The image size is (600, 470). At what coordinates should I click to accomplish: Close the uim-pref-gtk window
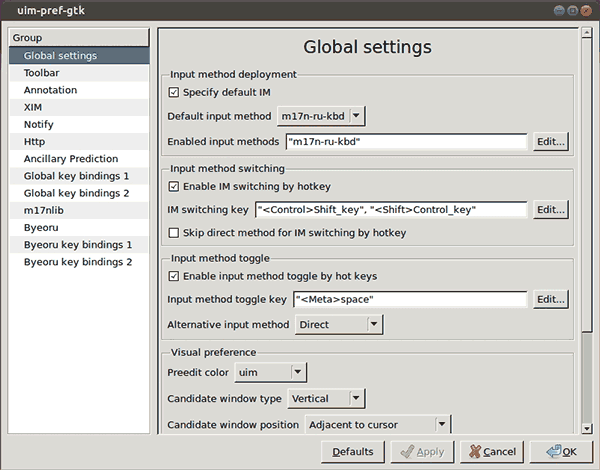586,10
